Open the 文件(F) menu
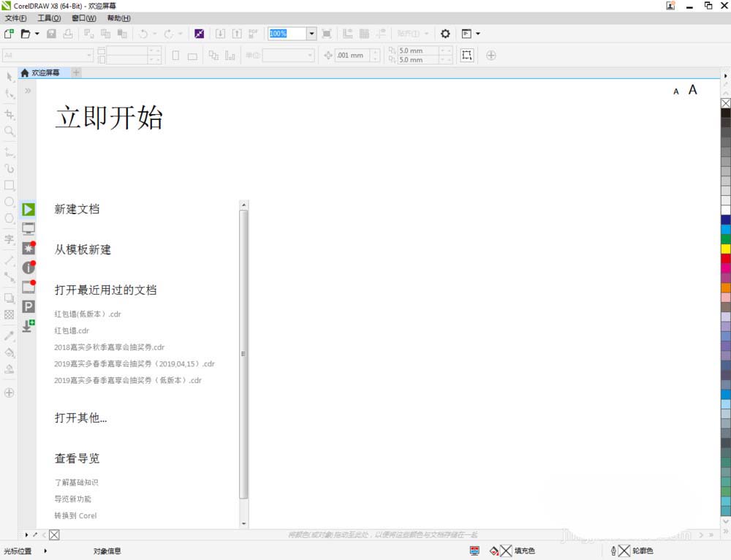Screen dimensions: 731x560 (x=15, y=18)
